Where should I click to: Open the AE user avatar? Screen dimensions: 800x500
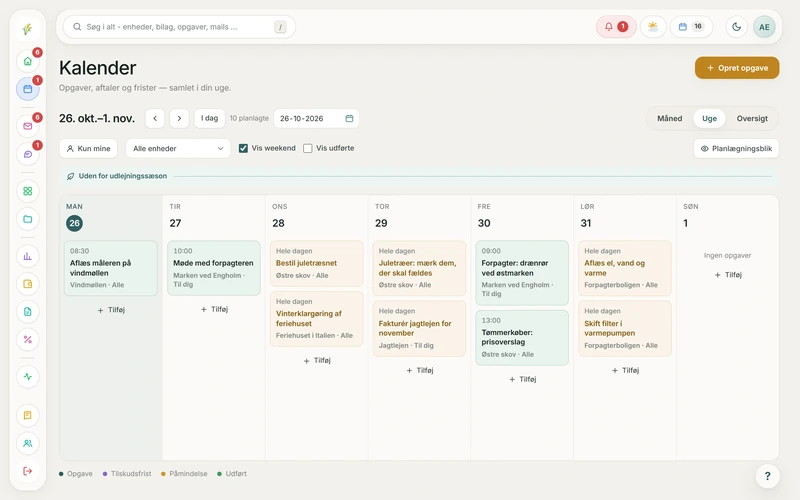764,27
